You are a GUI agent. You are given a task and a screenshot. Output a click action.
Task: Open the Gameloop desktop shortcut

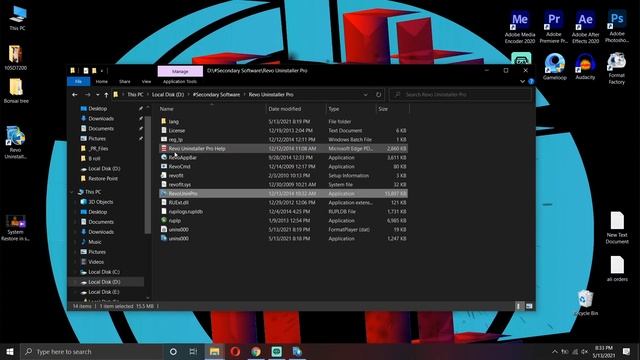(x=554, y=67)
